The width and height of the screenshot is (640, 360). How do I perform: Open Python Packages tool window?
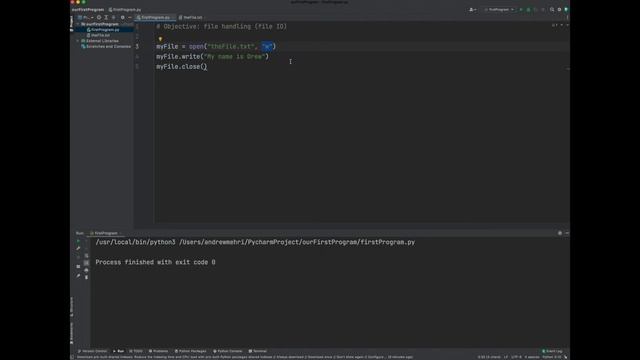pyautogui.click(x=191, y=351)
